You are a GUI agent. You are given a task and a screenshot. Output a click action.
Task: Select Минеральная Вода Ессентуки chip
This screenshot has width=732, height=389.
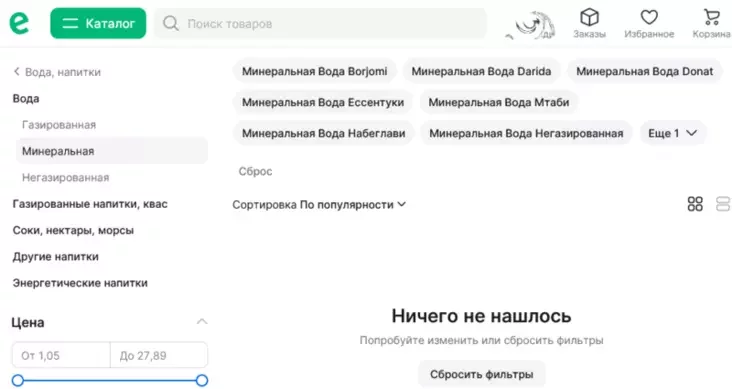coord(323,102)
